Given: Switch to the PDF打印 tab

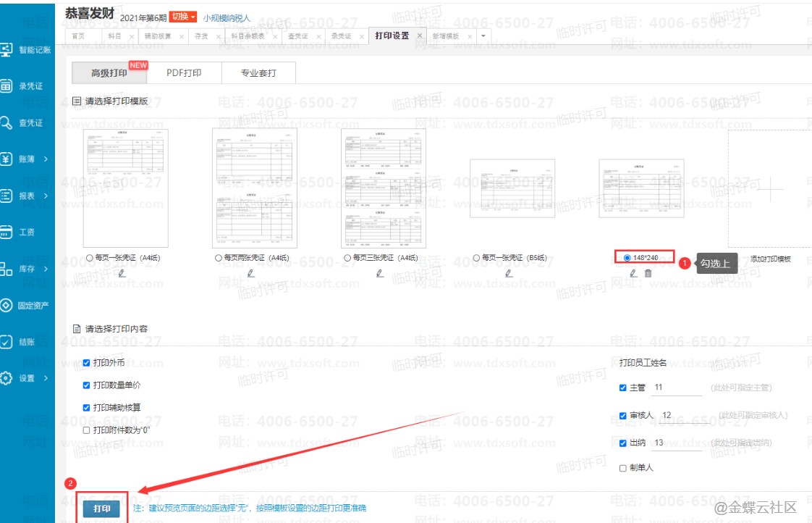Looking at the screenshot, I should [x=184, y=73].
